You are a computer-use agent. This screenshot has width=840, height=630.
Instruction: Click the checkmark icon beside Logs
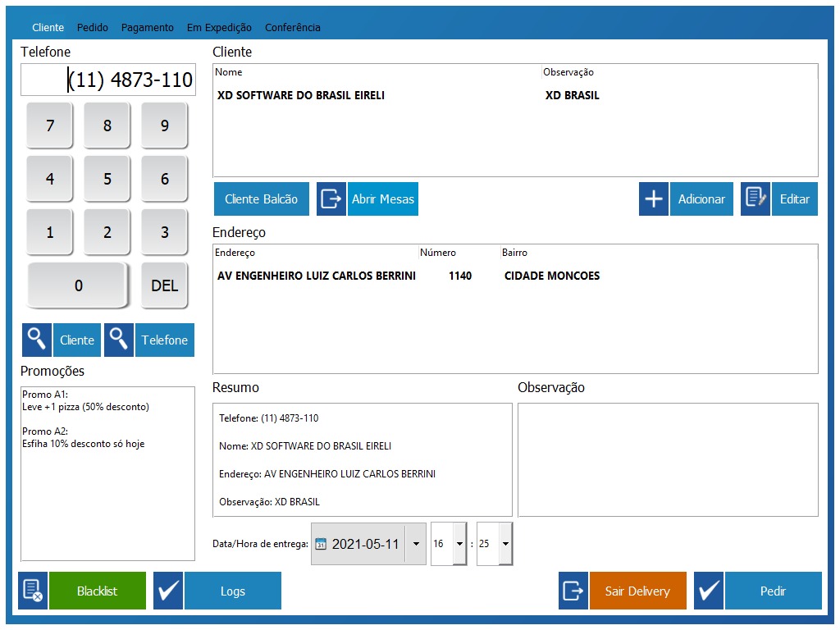tap(168, 591)
